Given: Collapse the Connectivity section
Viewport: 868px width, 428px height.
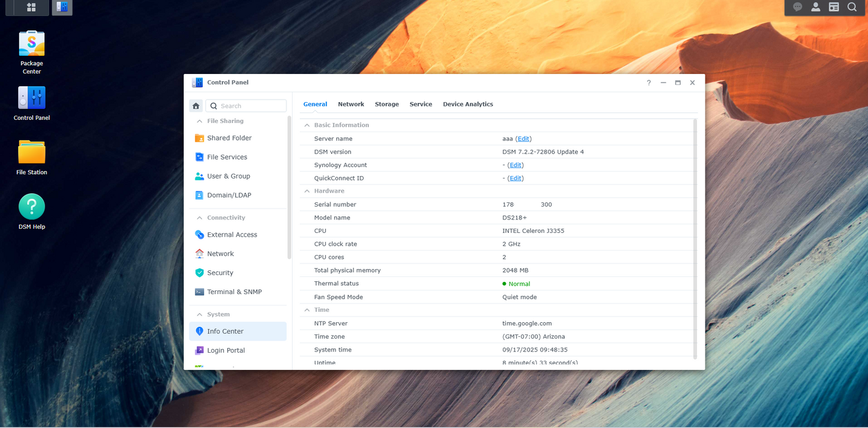Looking at the screenshot, I should coord(199,218).
